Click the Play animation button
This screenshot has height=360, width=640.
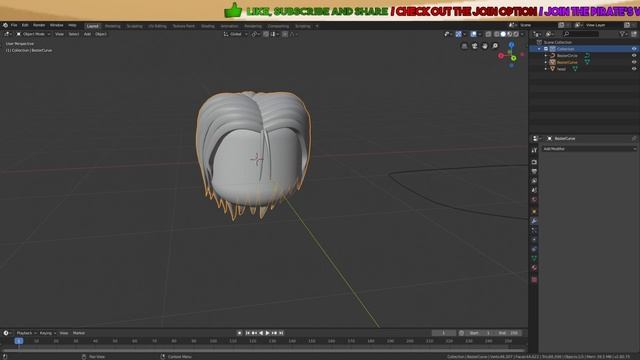[268, 333]
